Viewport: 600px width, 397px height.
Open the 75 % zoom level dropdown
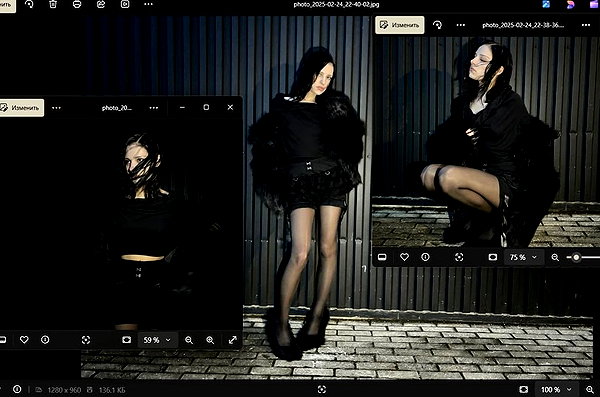[523, 257]
